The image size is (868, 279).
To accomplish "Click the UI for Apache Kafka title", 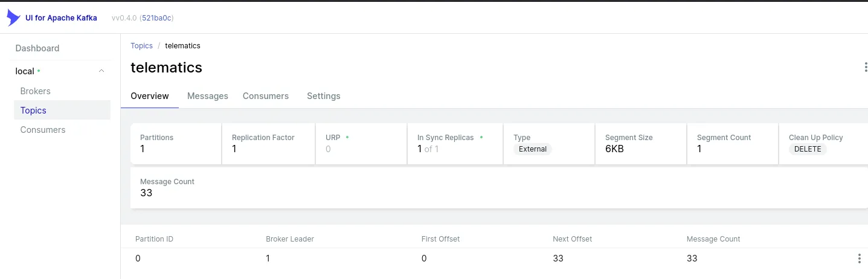I will (61, 18).
